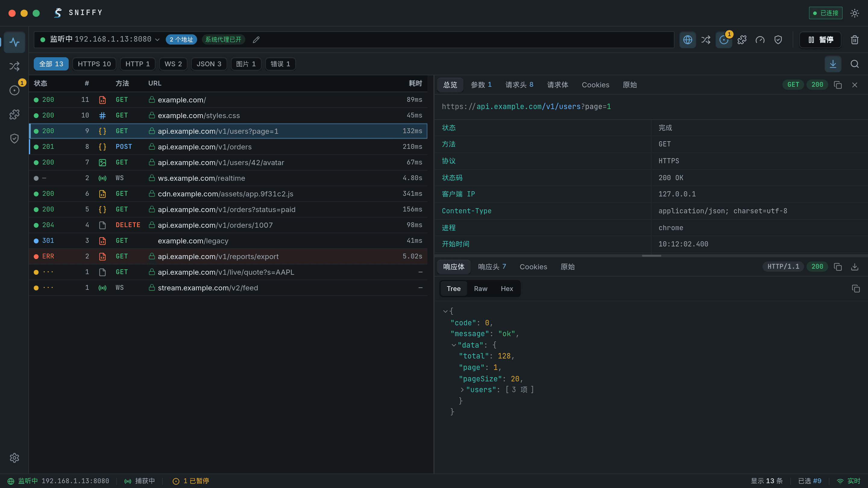The width and height of the screenshot is (868, 488).
Task: Switch theme with the sun icon
Action: [x=854, y=13]
